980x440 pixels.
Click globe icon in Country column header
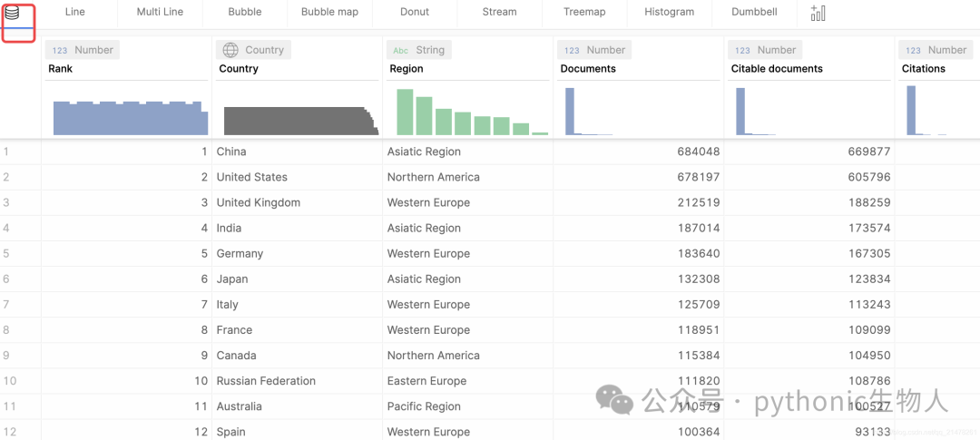(230, 50)
